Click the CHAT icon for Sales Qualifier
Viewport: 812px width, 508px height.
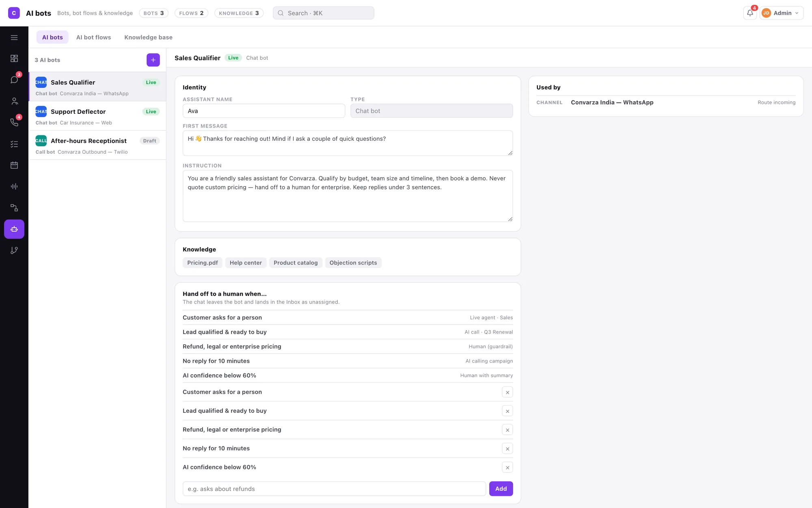click(x=41, y=82)
